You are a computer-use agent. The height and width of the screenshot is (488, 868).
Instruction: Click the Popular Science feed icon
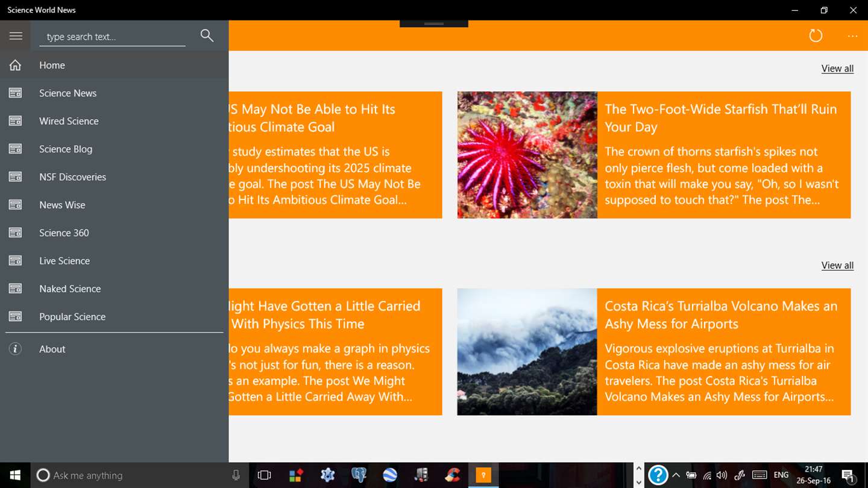point(15,317)
